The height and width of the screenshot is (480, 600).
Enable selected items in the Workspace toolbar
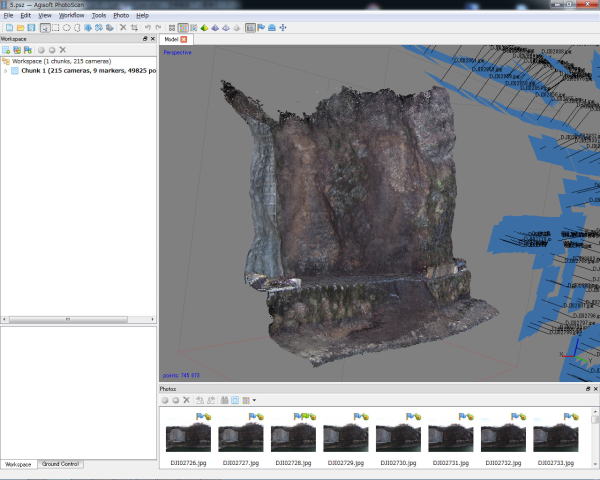click(41, 50)
